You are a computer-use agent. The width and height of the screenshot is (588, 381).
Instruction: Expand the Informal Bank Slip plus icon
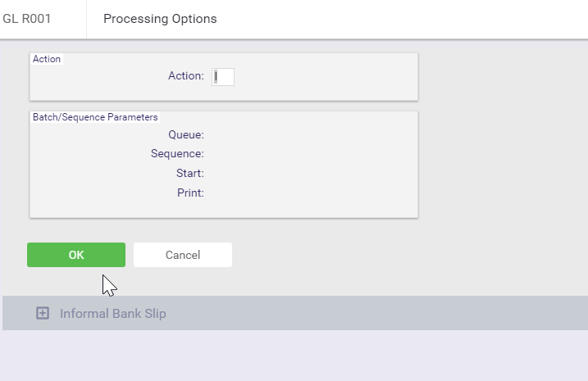point(43,313)
